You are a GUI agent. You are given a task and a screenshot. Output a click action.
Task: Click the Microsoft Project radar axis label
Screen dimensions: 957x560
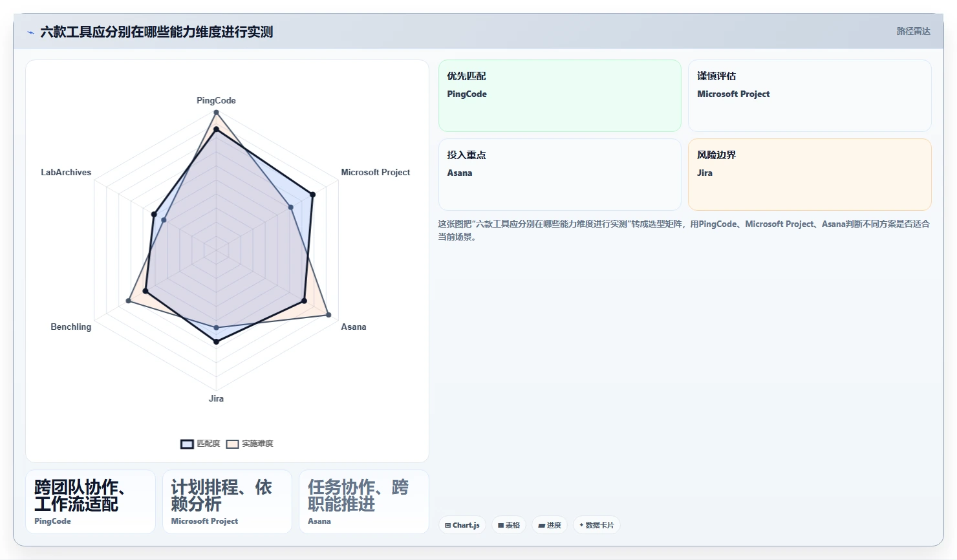(376, 172)
